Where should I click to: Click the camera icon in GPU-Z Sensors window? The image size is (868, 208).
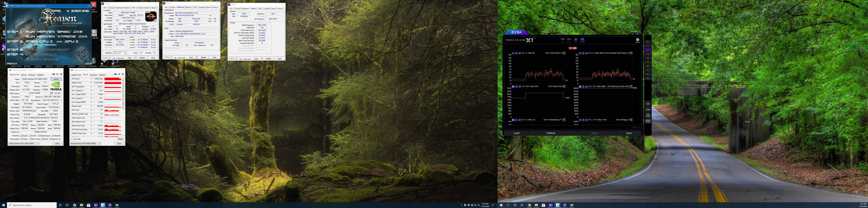coord(115,74)
